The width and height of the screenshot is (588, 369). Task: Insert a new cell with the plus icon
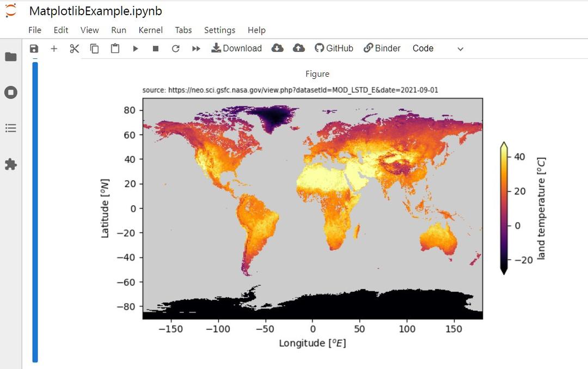point(54,48)
